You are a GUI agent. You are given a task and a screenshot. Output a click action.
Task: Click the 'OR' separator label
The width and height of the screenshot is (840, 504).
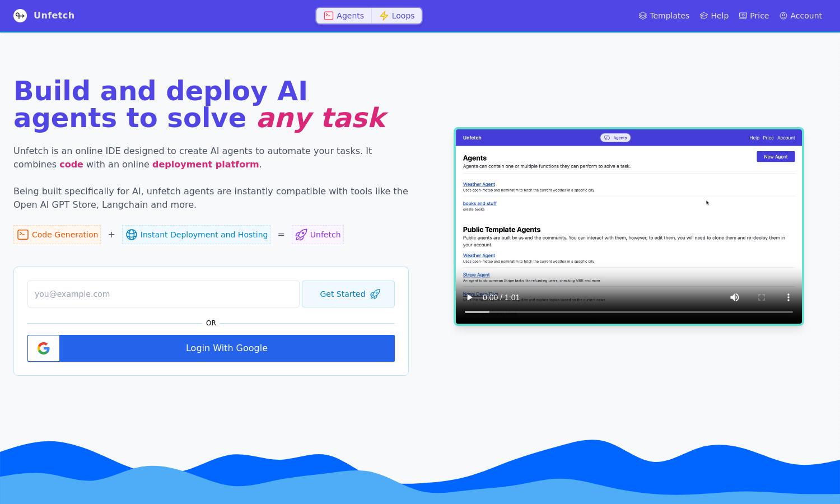pyautogui.click(x=211, y=323)
